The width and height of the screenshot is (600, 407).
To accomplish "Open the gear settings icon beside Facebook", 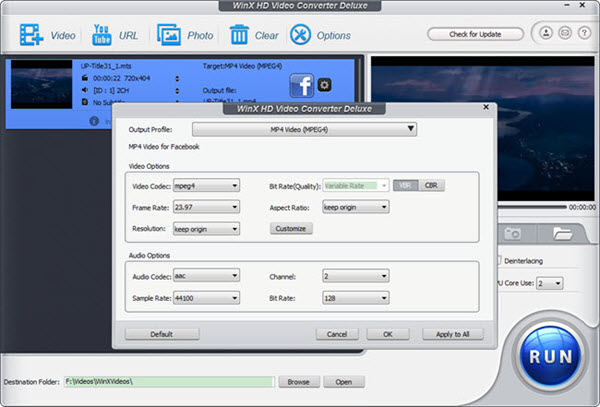I will (x=324, y=85).
